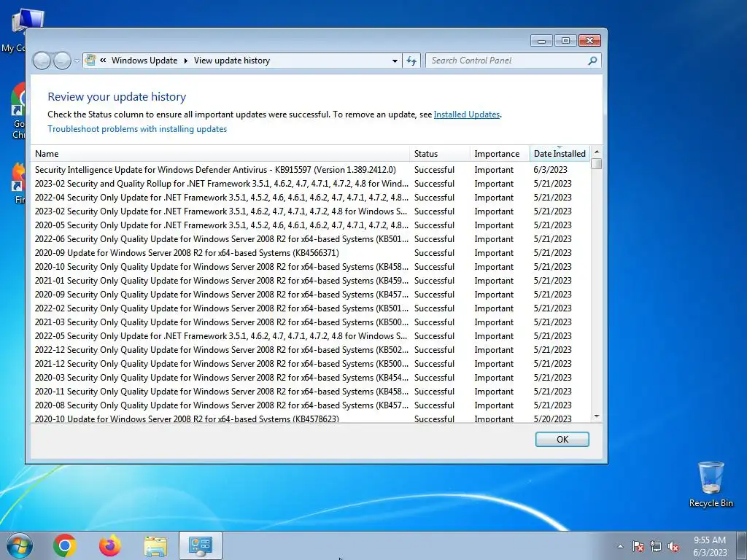Click the Show desktop strip at taskbar end

(x=742, y=545)
